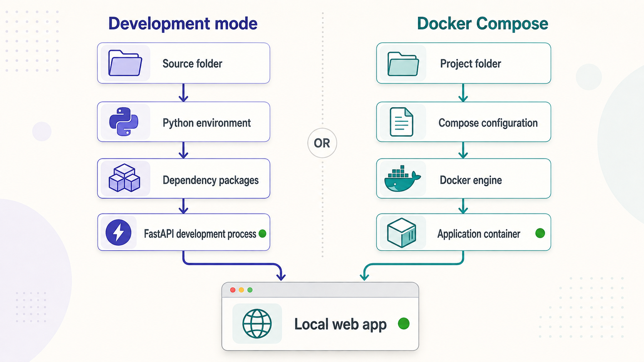Click the Docker whale icon
This screenshot has height=362, width=644.
(x=402, y=178)
